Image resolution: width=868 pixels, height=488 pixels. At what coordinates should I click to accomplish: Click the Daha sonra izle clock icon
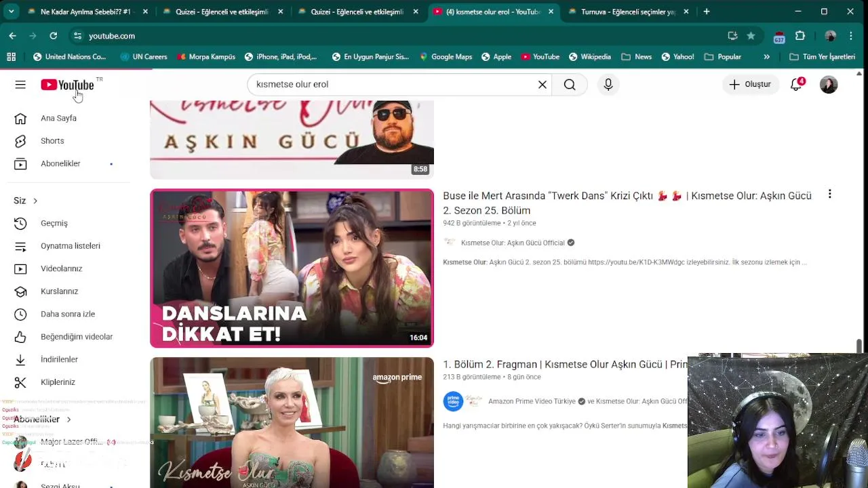coord(20,314)
